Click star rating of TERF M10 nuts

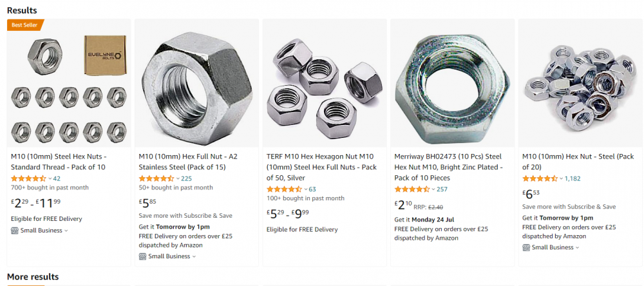coord(284,189)
